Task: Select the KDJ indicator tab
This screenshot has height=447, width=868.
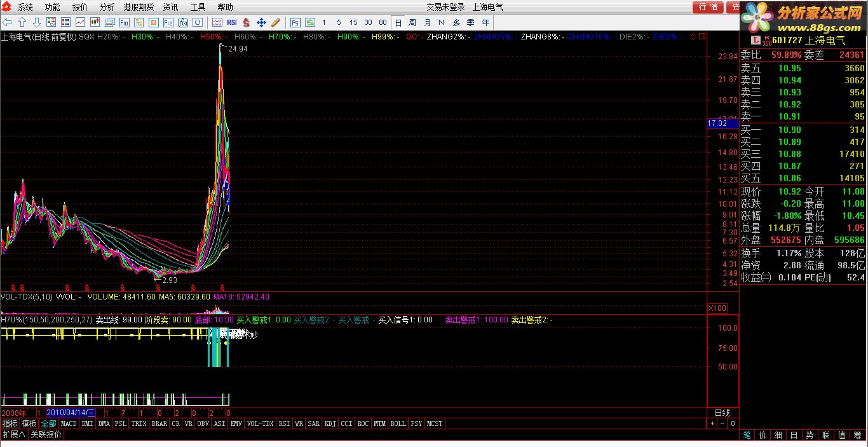Action: pyautogui.click(x=330, y=423)
